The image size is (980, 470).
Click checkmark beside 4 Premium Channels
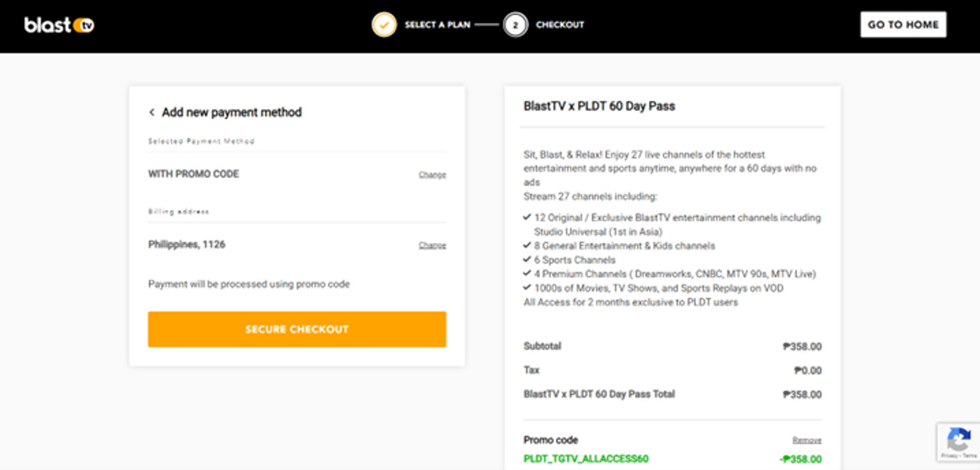527,274
